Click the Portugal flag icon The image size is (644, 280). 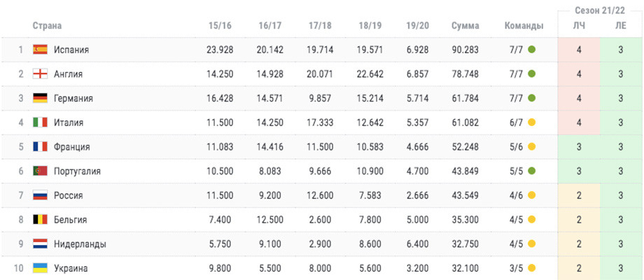(41, 171)
